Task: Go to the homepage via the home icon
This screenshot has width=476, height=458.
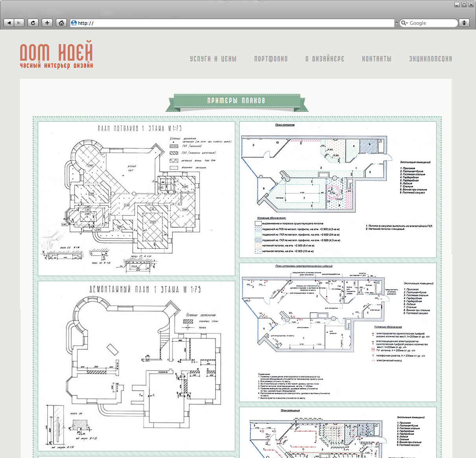Action: pyautogui.click(x=61, y=22)
